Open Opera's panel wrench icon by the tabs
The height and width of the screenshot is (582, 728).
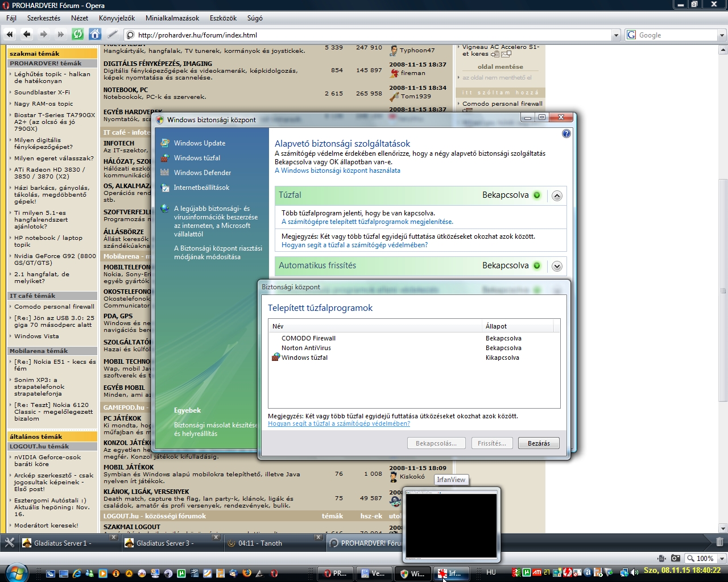click(10, 543)
